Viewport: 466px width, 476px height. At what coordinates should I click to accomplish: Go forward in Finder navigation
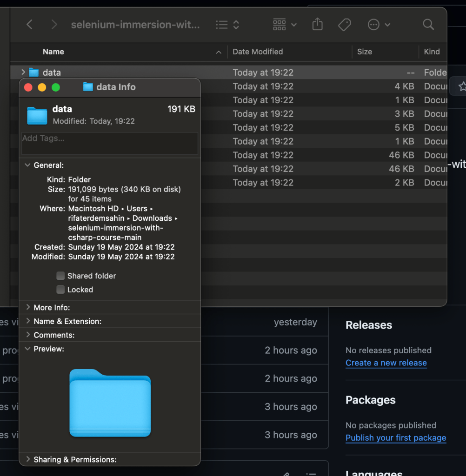(54, 24)
